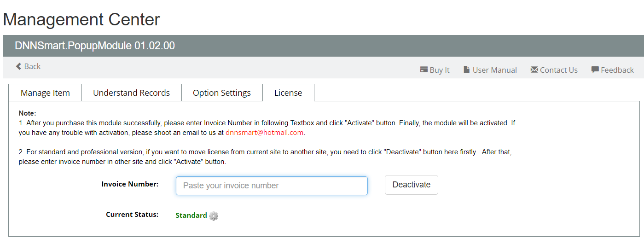Click the Back arrow icon
Image resolution: width=644 pixels, height=239 pixels.
click(18, 66)
